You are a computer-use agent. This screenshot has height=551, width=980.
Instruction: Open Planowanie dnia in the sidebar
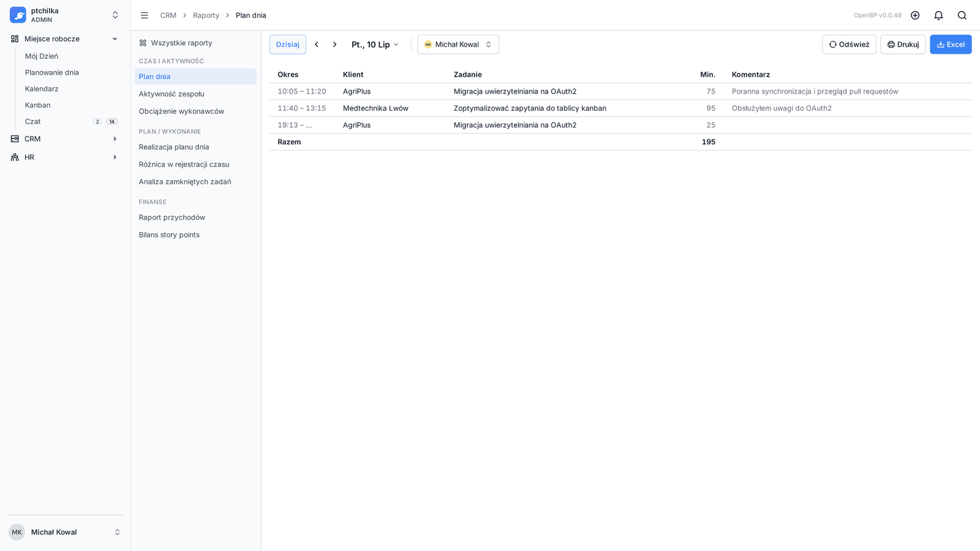pos(52,72)
